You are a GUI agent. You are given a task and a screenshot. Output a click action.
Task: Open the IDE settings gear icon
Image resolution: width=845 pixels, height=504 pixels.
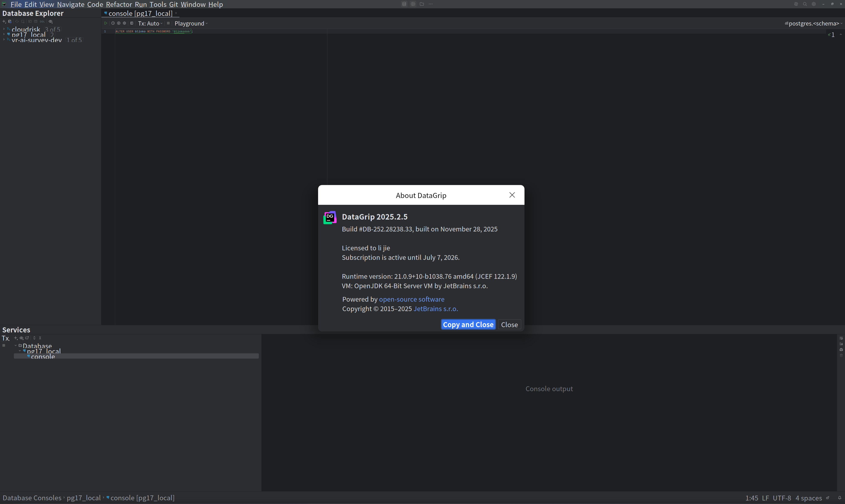(x=814, y=4)
